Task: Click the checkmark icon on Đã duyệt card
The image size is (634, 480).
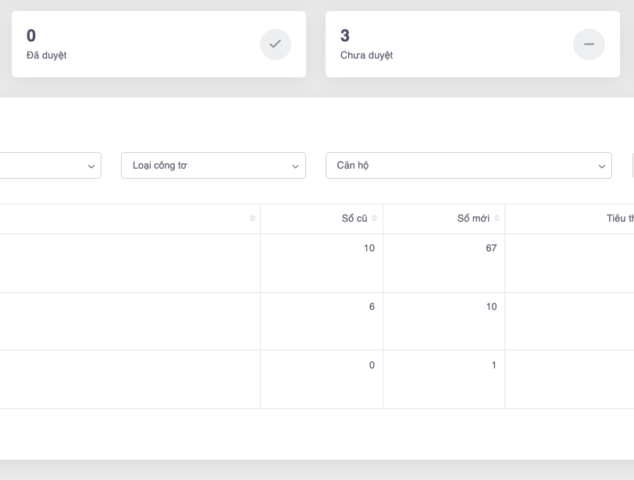Action: pyautogui.click(x=276, y=45)
